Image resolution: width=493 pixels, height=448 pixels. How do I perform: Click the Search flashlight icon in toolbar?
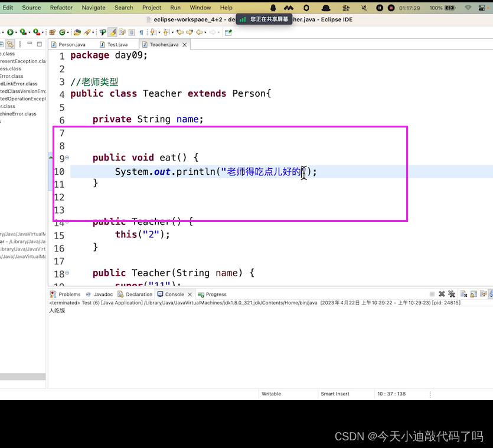(x=102, y=32)
